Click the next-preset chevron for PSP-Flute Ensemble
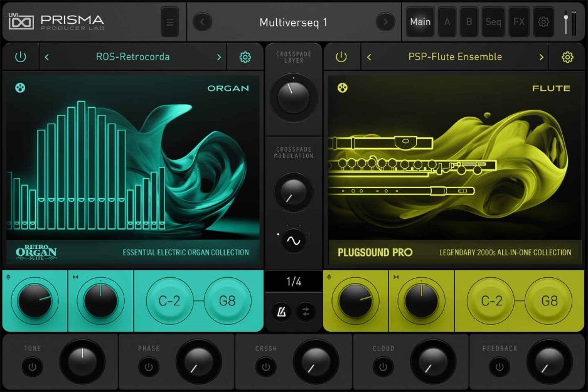The image size is (588, 392). pyautogui.click(x=541, y=56)
